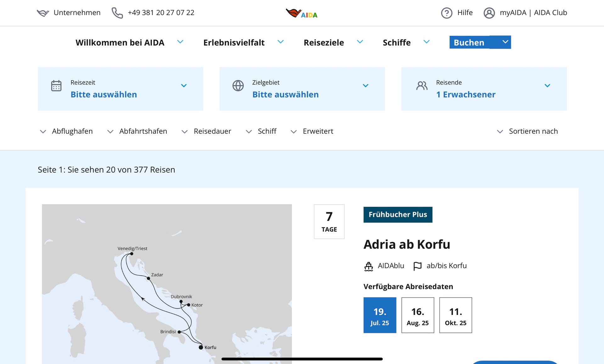Click the flag icon beside ab/bis Korfu
Screen dimensions: 604x364
417,266
